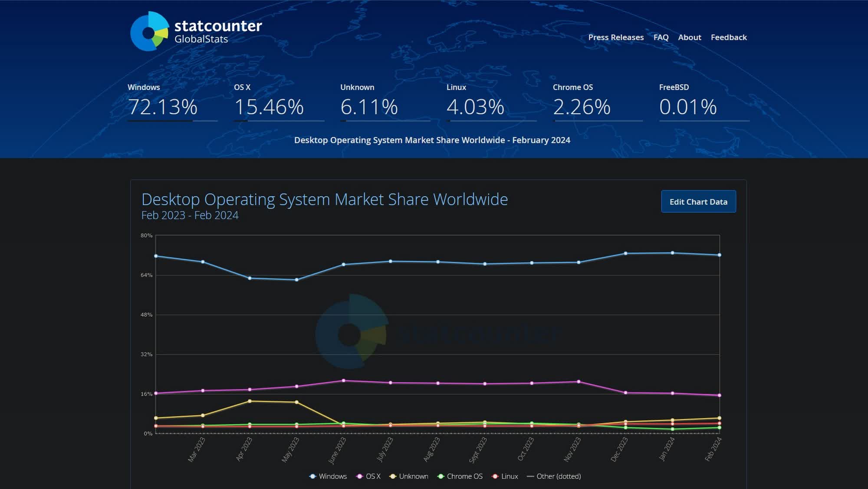Screen dimensions: 868x489
Task: Toggle the Chrome OS series in legend
Action: [460, 476]
